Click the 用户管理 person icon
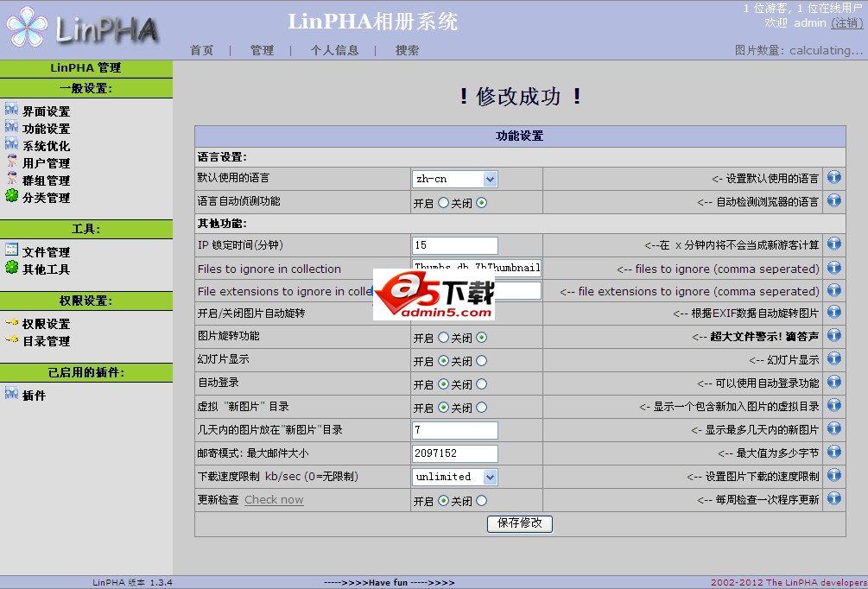 pos(11,161)
